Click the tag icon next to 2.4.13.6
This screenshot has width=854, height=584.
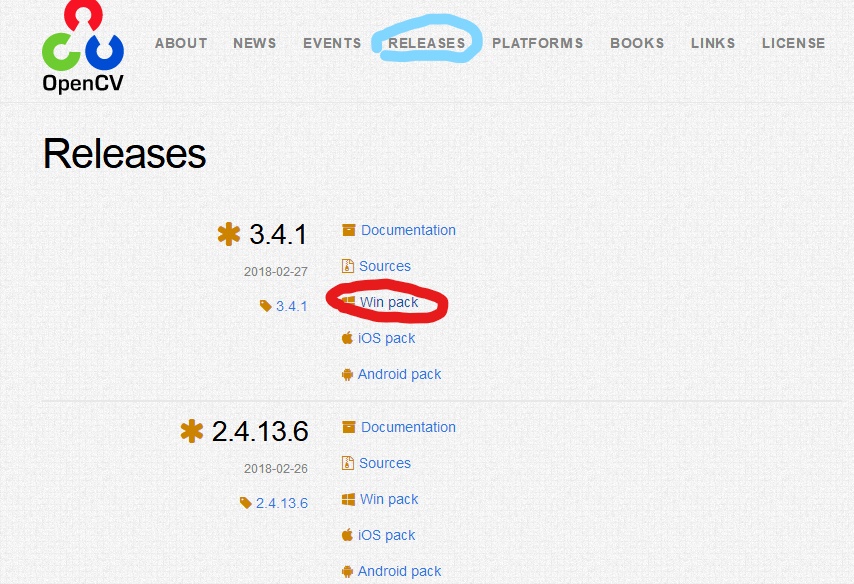coord(246,503)
